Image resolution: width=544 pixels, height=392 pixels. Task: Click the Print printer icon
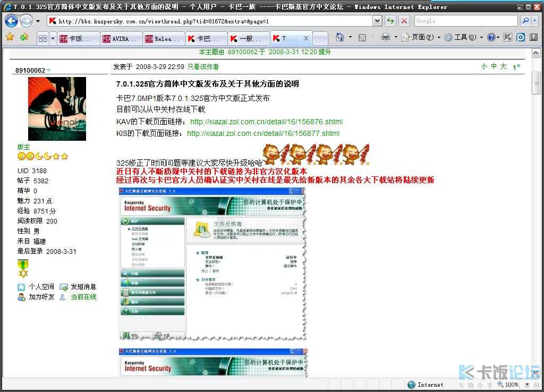pos(386,37)
